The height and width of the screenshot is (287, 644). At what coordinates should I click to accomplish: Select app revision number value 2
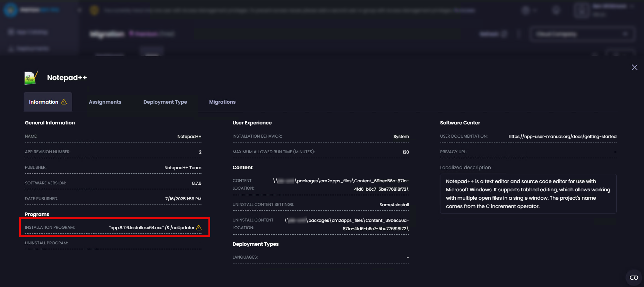200,152
